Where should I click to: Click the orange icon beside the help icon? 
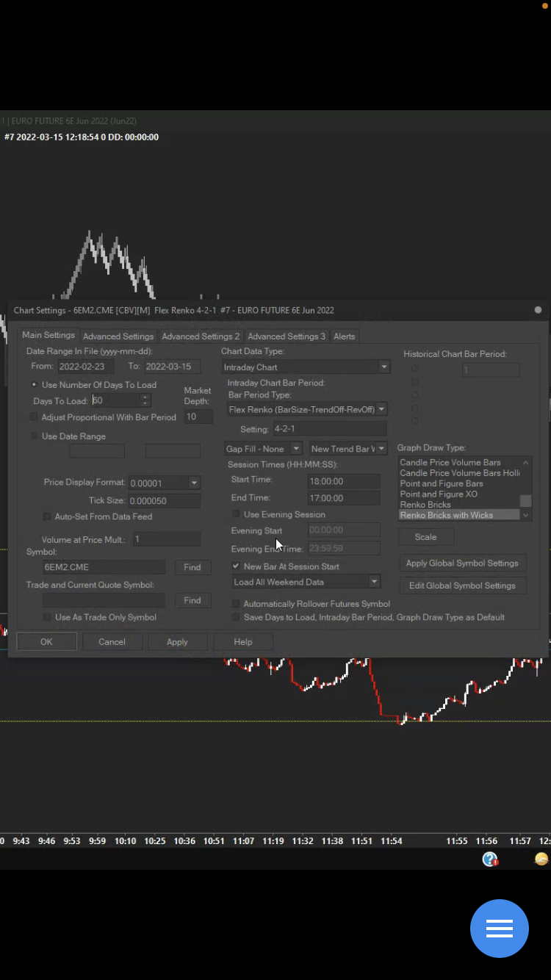pyautogui.click(x=541, y=859)
